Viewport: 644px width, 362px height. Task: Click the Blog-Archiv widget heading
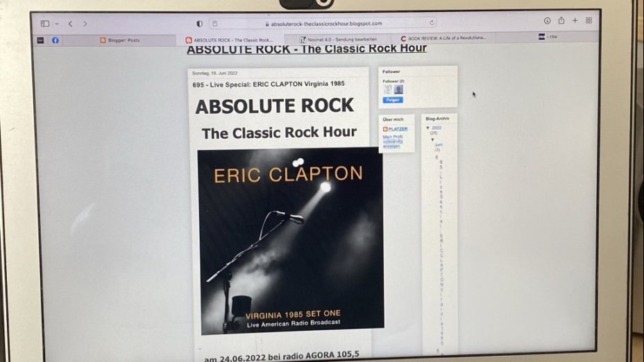pyautogui.click(x=437, y=119)
